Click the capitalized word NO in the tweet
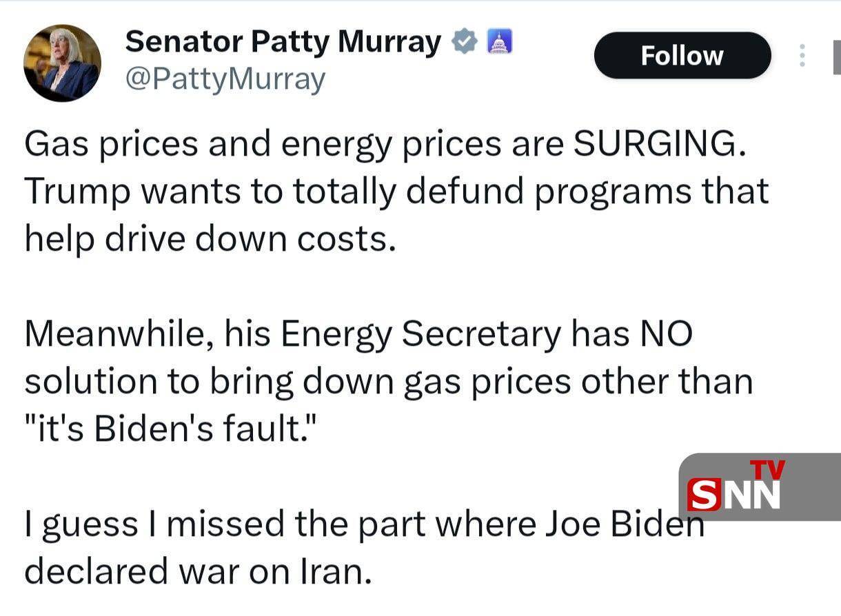 (665, 334)
